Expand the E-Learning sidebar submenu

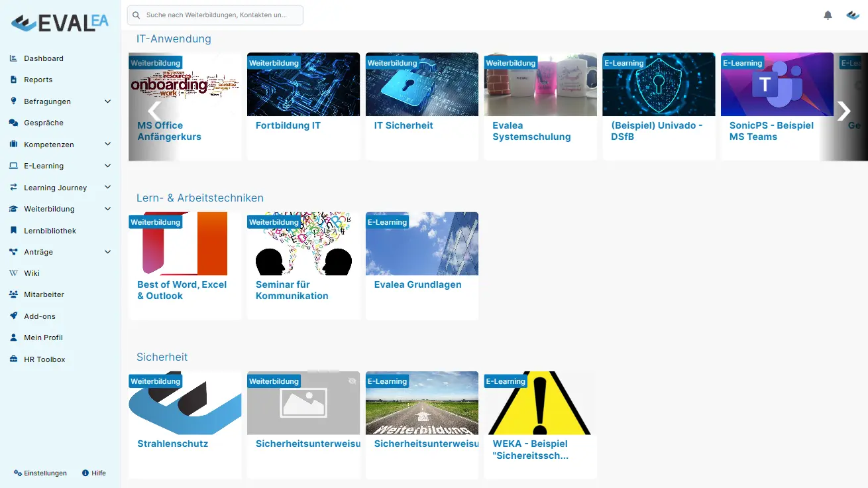tap(108, 166)
